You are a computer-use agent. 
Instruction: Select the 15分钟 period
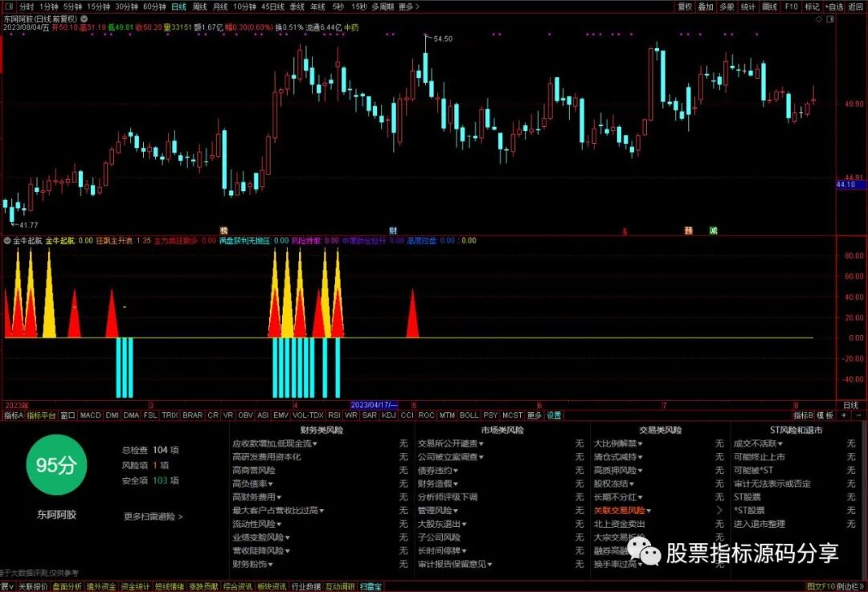point(98,6)
